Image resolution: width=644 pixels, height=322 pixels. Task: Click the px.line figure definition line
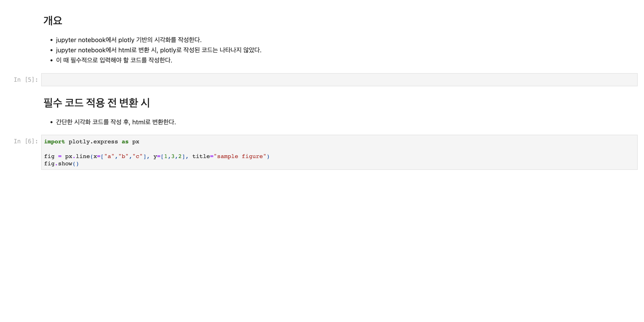click(157, 156)
